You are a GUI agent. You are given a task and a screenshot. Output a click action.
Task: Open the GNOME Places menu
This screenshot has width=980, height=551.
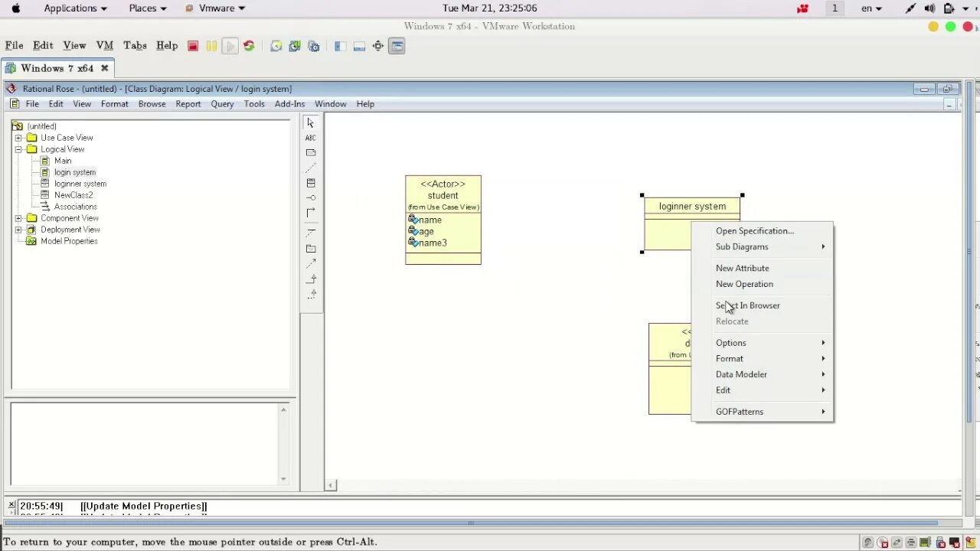(147, 8)
